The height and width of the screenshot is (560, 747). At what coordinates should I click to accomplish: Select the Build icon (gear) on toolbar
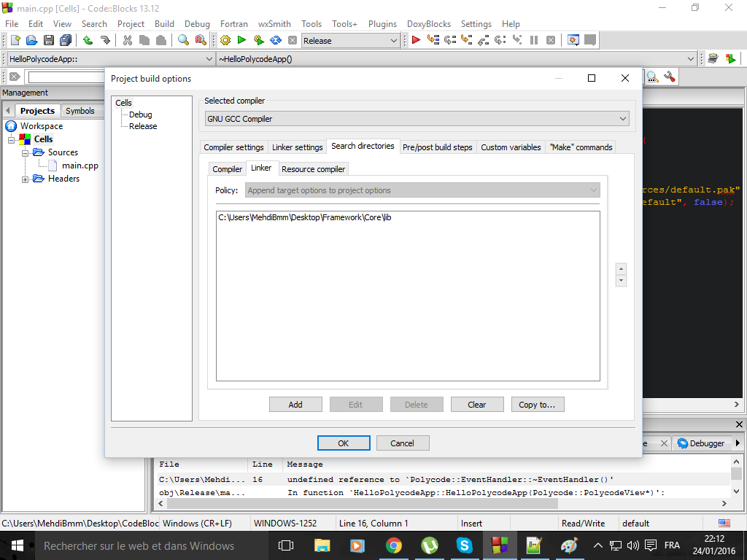click(x=225, y=40)
